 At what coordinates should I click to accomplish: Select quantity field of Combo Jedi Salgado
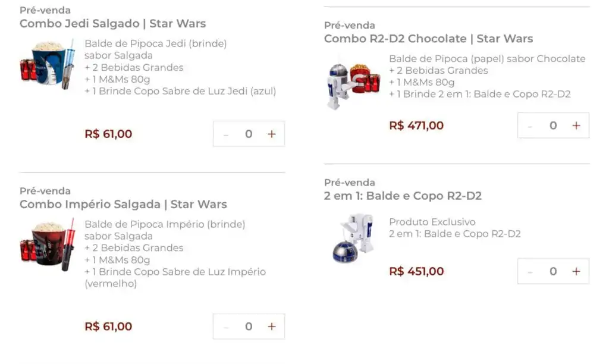249,134
